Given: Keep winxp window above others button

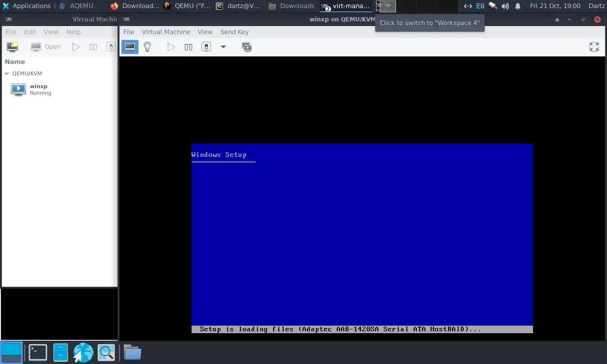Looking at the screenshot, I should 557,19.
